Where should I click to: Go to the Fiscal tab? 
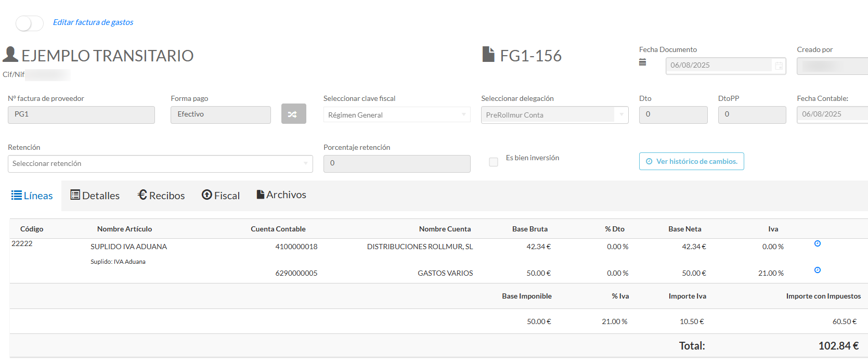pyautogui.click(x=221, y=196)
